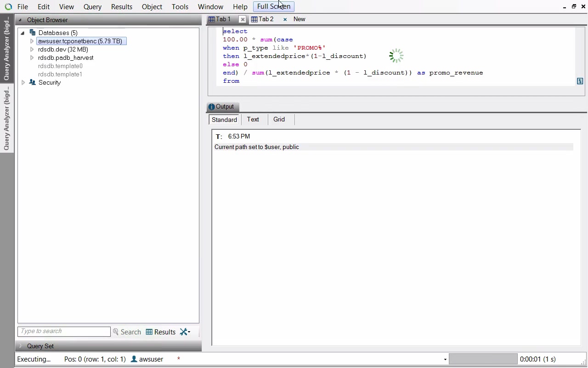
Task: Open a New query tab
Action: (299, 19)
